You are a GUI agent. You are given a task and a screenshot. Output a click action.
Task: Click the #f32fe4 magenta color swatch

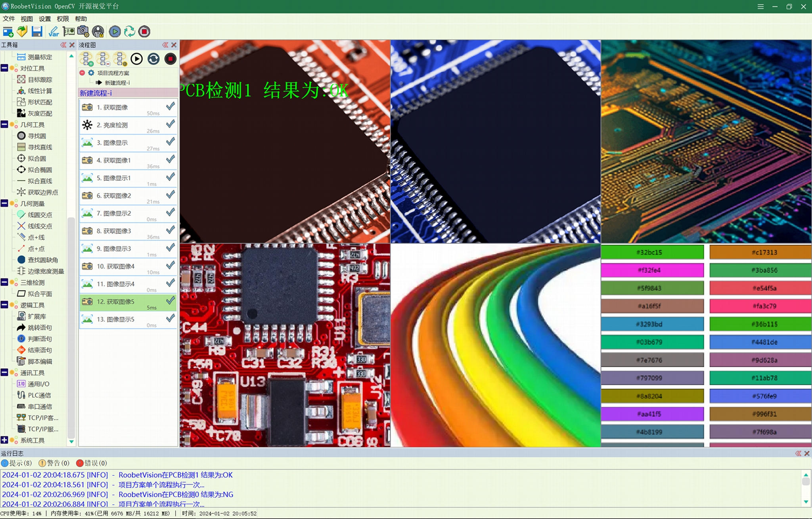[x=652, y=270]
